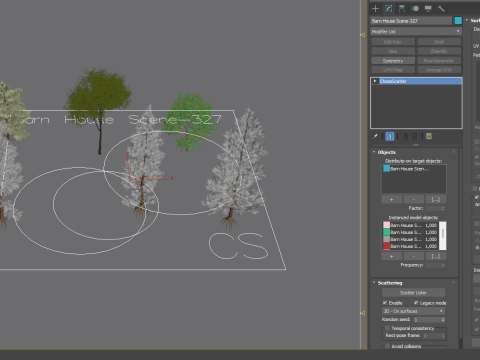The width and height of the screenshot is (480, 360).
Task: Click the Random seed input field
Action: 427,320
